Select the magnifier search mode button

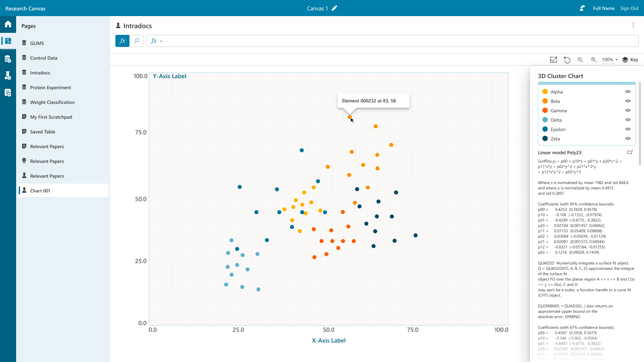[137, 41]
